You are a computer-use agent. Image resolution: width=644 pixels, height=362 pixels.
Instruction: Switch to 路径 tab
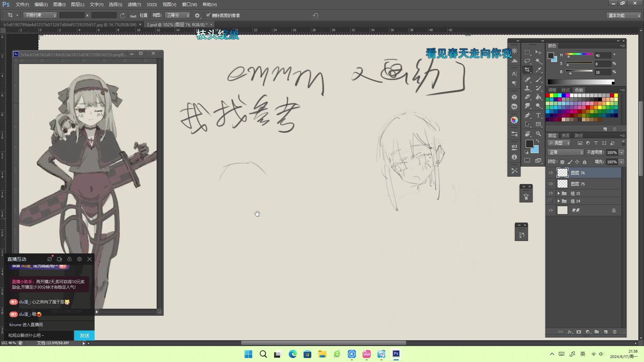(579, 135)
